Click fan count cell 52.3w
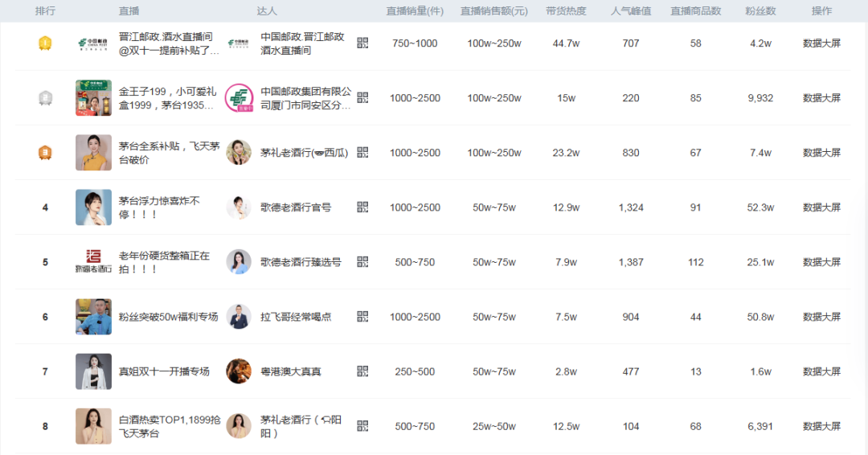This screenshot has width=868, height=455. point(760,207)
